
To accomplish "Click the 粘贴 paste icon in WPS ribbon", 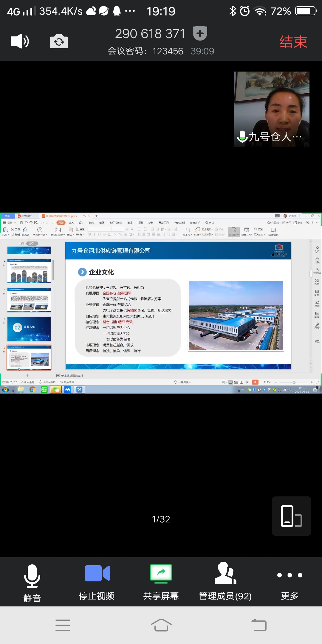I will [x=5, y=230].
